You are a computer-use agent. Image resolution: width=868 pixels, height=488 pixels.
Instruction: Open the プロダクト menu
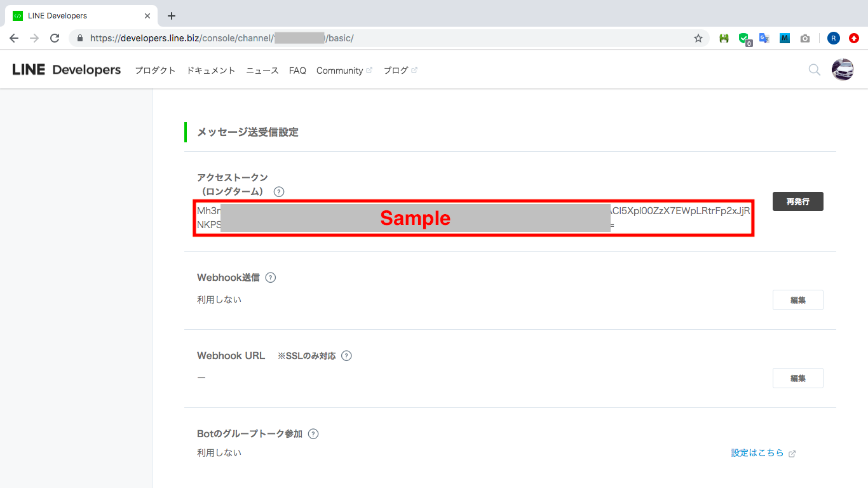coord(155,71)
